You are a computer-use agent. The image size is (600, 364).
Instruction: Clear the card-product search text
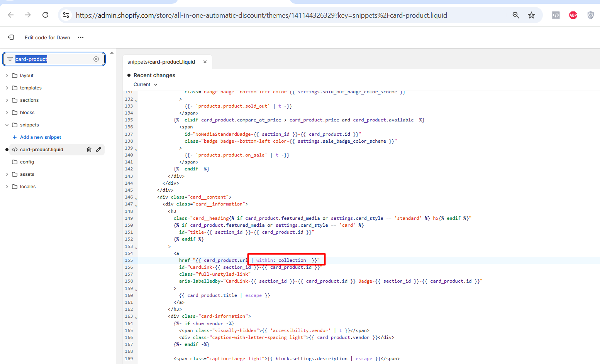click(96, 59)
